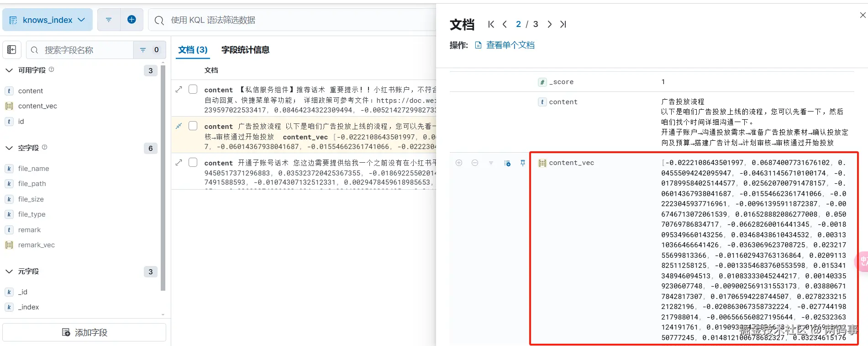Filter for content_vec value with plus icon
The height and width of the screenshot is (346, 868).
coord(459,163)
